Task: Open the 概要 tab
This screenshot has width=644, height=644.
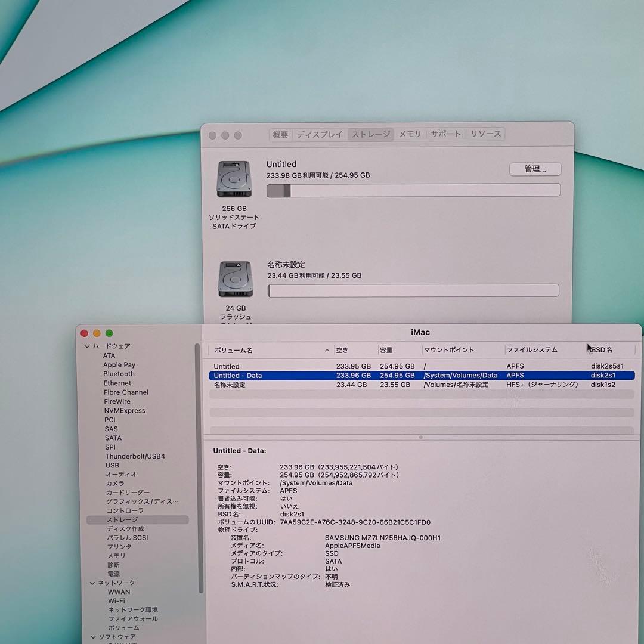Action: tap(280, 134)
